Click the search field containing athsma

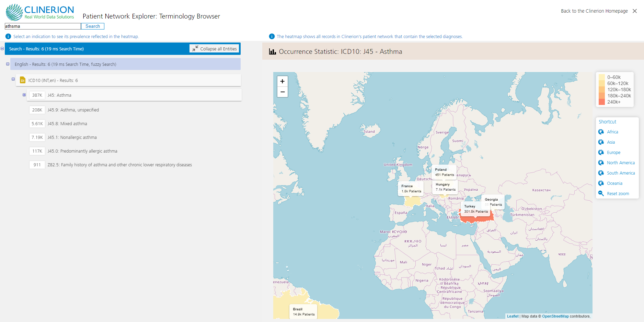(x=43, y=26)
